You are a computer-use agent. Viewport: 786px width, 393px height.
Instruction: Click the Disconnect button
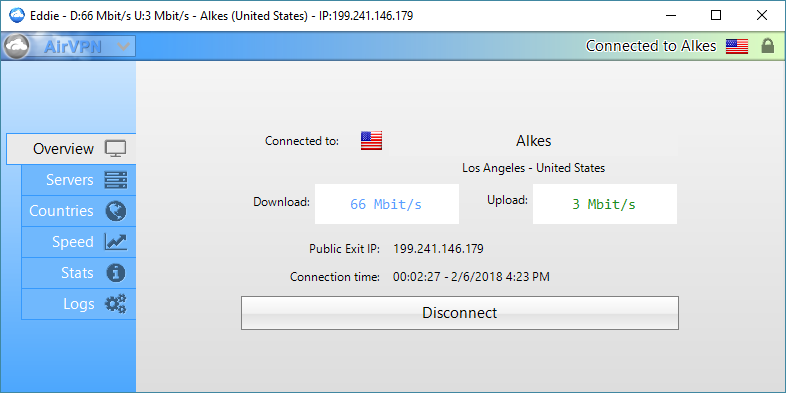click(460, 313)
